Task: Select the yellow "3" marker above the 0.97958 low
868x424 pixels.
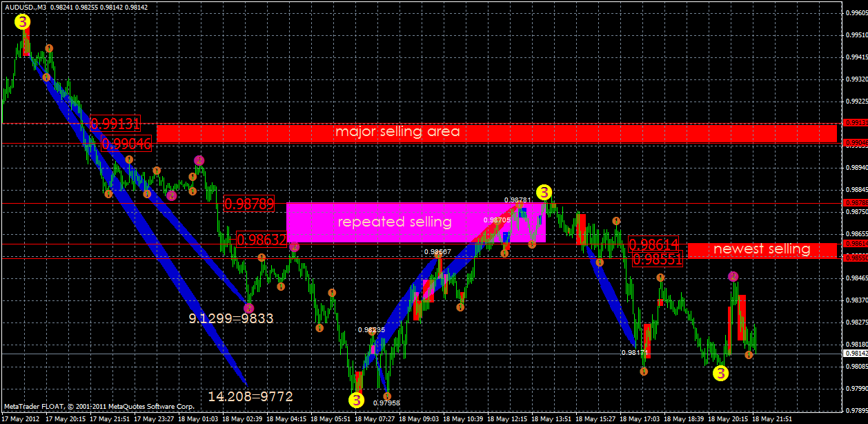Action: 357,399
